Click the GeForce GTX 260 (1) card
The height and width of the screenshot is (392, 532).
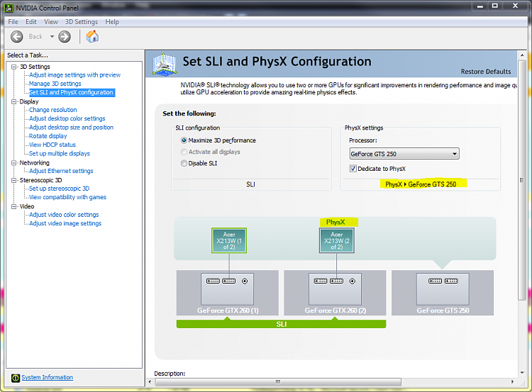coord(227,293)
